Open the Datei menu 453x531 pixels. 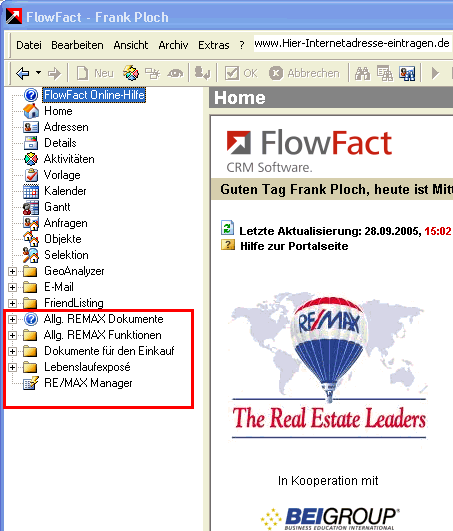29,45
